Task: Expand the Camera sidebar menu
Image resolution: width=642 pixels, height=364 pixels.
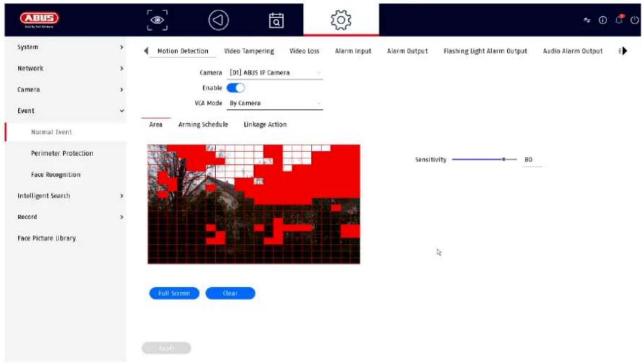Action: coord(66,90)
